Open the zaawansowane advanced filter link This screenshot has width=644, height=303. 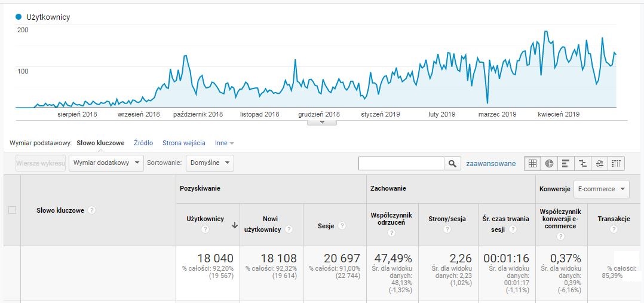[x=491, y=163]
